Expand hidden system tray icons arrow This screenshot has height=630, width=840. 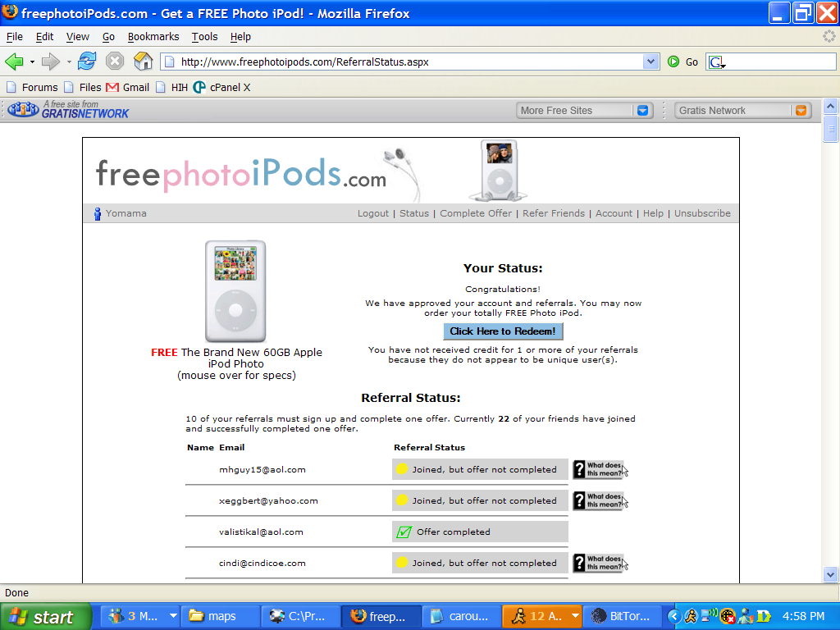(674, 617)
